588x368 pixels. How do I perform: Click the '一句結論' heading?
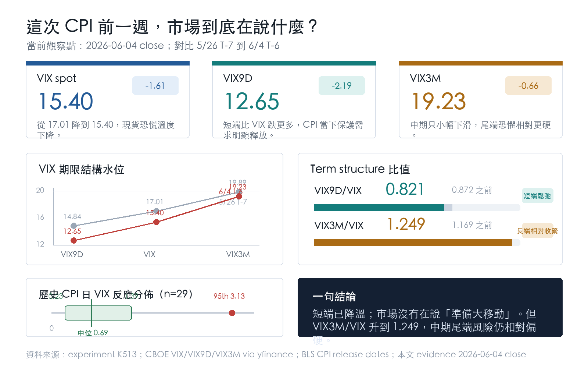pos(334,297)
